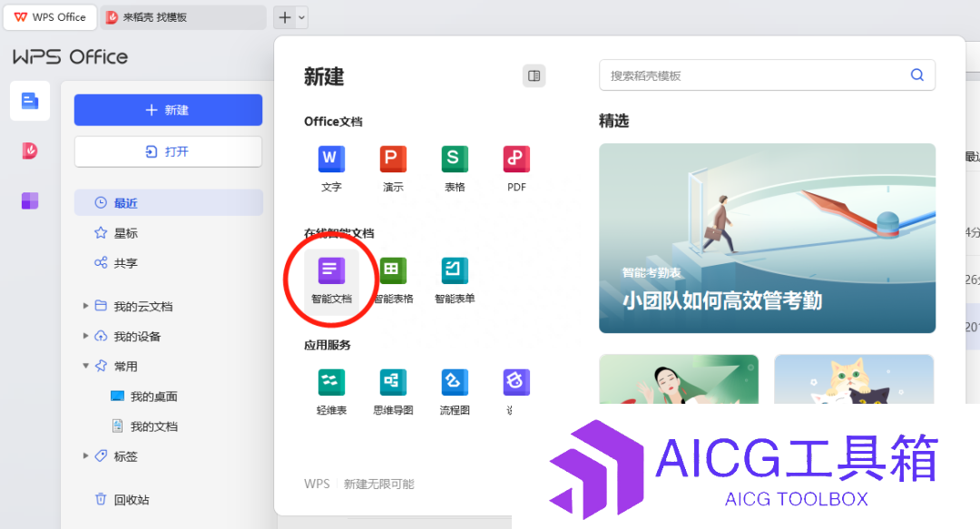Viewport: 980px width, 529px height.
Task: Open the 小团队如何高效管考勤 featured banner
Action: click(x=767, y=239)
